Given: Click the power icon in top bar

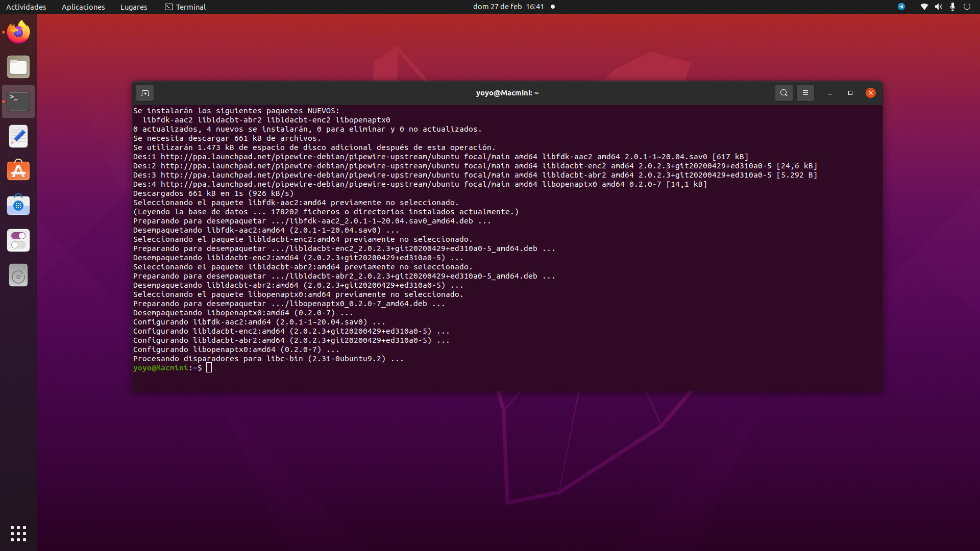Looking at the screenshot, I should point(967,7).
